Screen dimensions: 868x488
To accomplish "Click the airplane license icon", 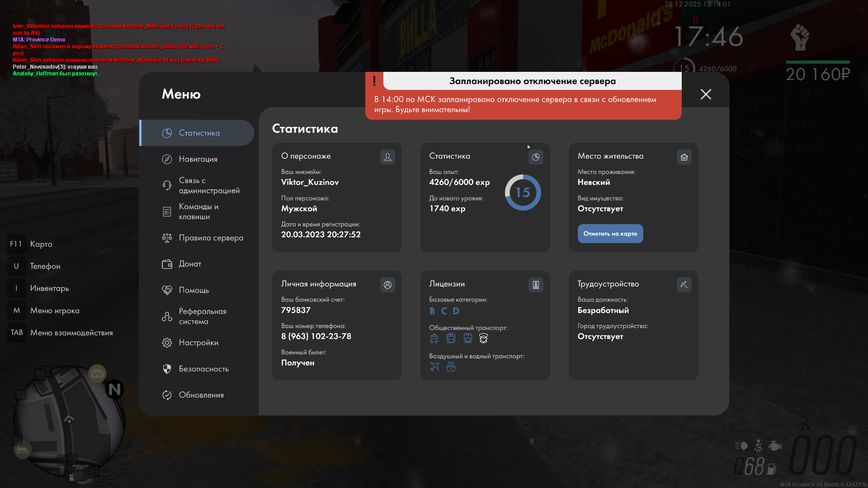I will tap(434, 367).
